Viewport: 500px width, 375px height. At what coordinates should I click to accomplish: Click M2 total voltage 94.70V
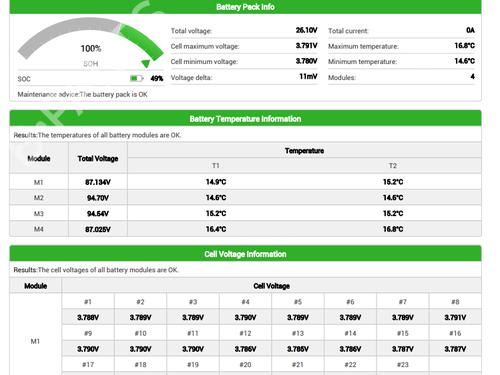[x=98, y=198]
